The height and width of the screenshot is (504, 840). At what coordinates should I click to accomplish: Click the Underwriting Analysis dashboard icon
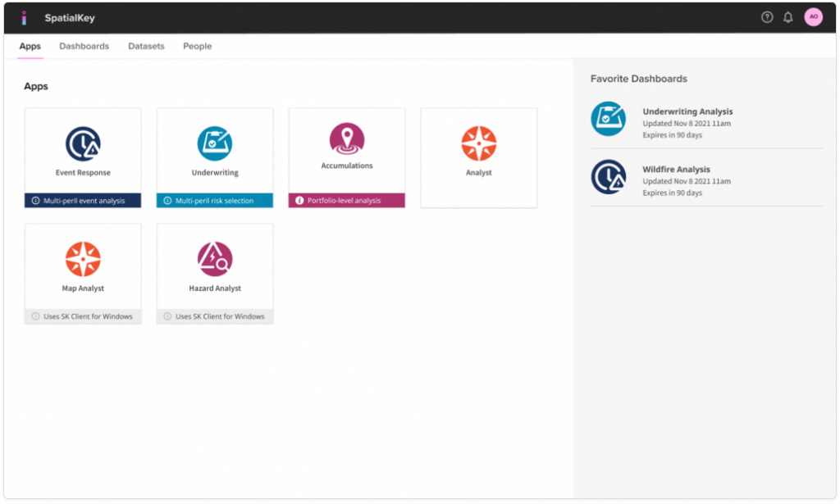tap(608, 118)
